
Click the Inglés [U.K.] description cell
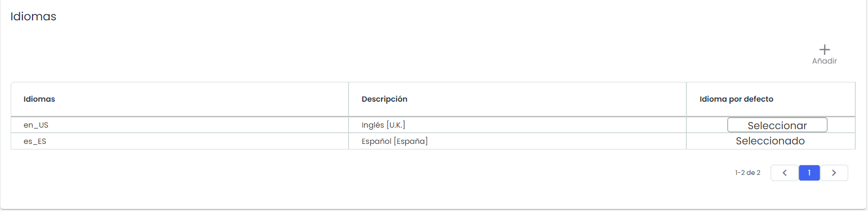(383, 125)
